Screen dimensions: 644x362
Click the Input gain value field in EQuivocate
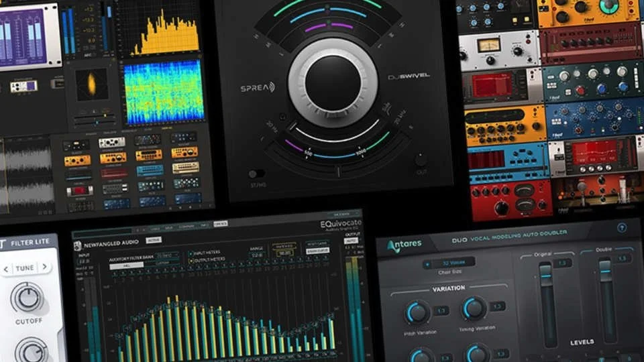tap(84, 261)
